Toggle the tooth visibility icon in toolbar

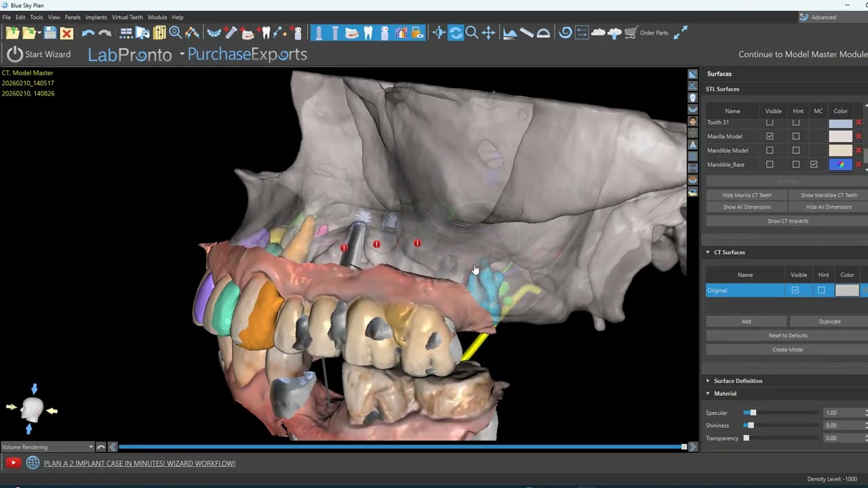point(369,33)
